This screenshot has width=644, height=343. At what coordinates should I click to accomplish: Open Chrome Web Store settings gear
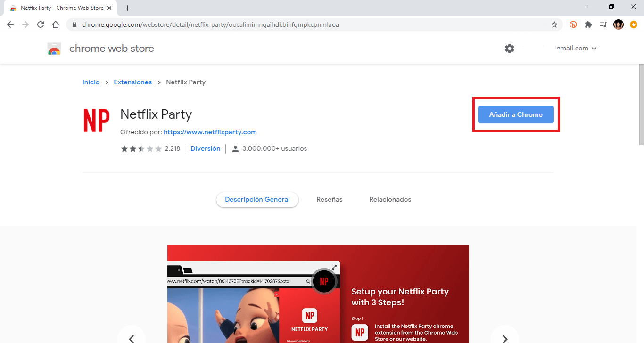coord(510,49)
